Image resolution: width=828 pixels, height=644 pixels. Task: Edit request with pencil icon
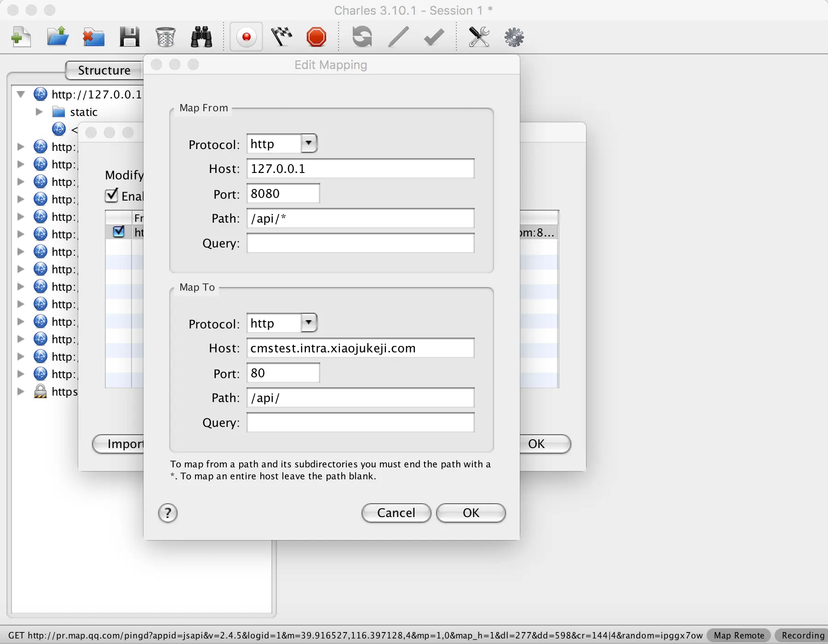(x=398, y=37)
